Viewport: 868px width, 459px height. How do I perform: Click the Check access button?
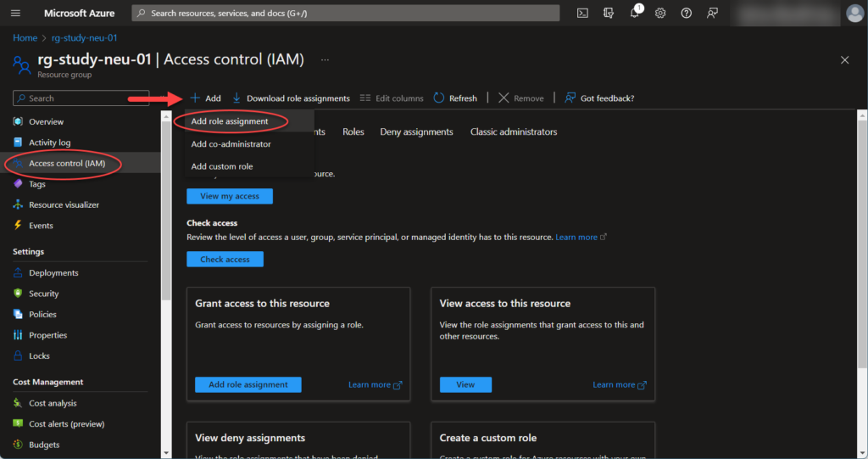(x=225, y=260)
